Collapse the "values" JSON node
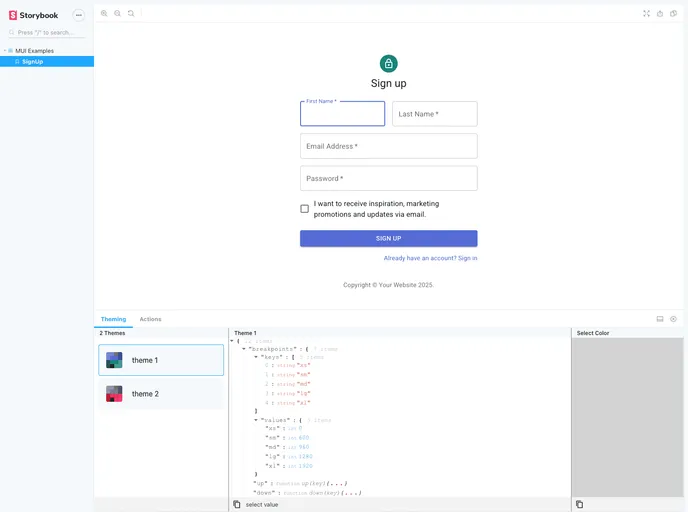This screenshot has width=688, height=512. pyautogui.click(x=256, y=420)
